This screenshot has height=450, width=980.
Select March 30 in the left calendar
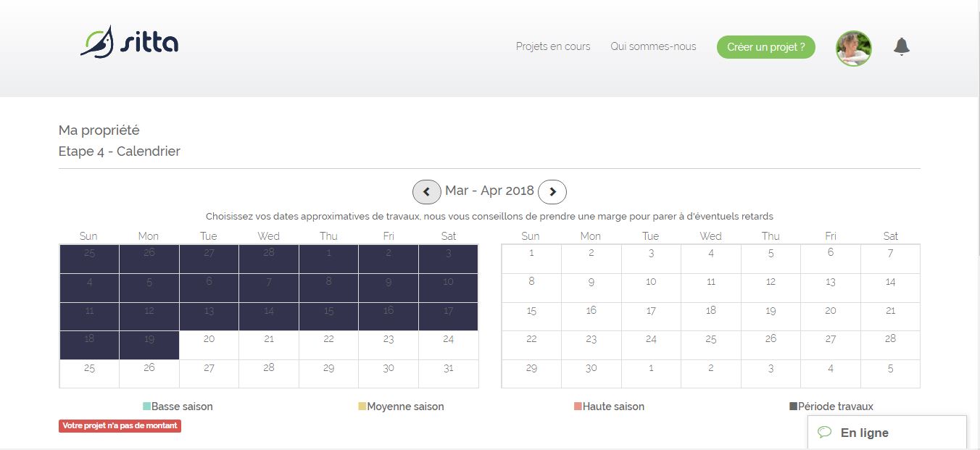click(389, 374)
